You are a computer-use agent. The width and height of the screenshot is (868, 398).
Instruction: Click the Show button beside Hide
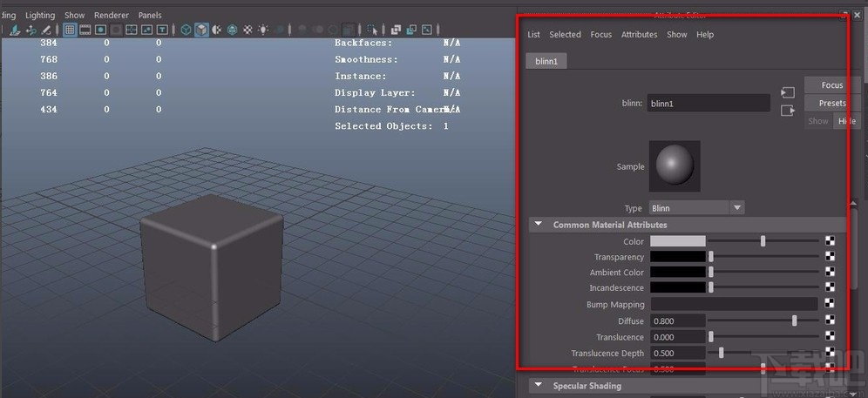(818, 121)
